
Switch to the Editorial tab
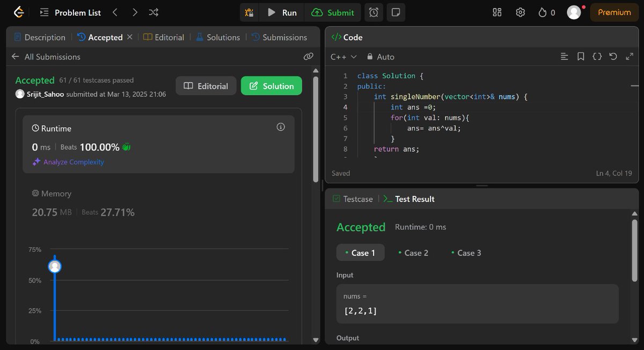pos(164,37)
